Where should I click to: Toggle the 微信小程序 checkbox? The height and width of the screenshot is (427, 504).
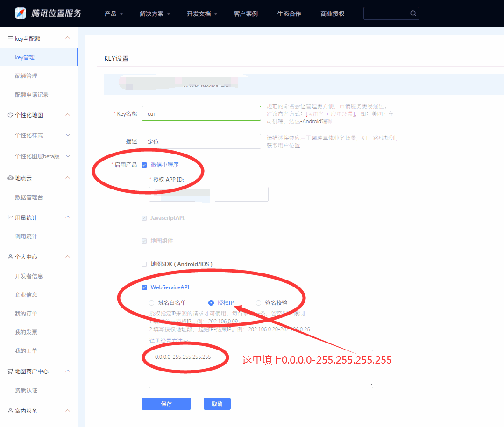pos(144,165)
